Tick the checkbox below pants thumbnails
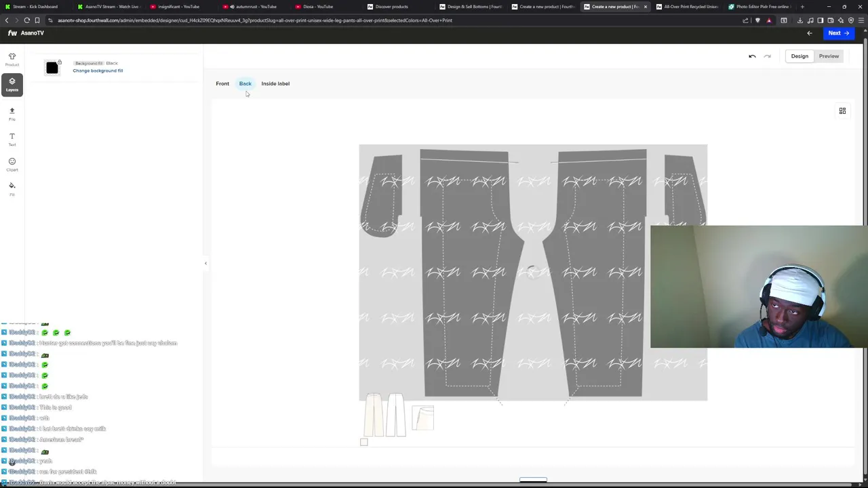Viewport: 868px width, 488px height. [x=364, y=443]
